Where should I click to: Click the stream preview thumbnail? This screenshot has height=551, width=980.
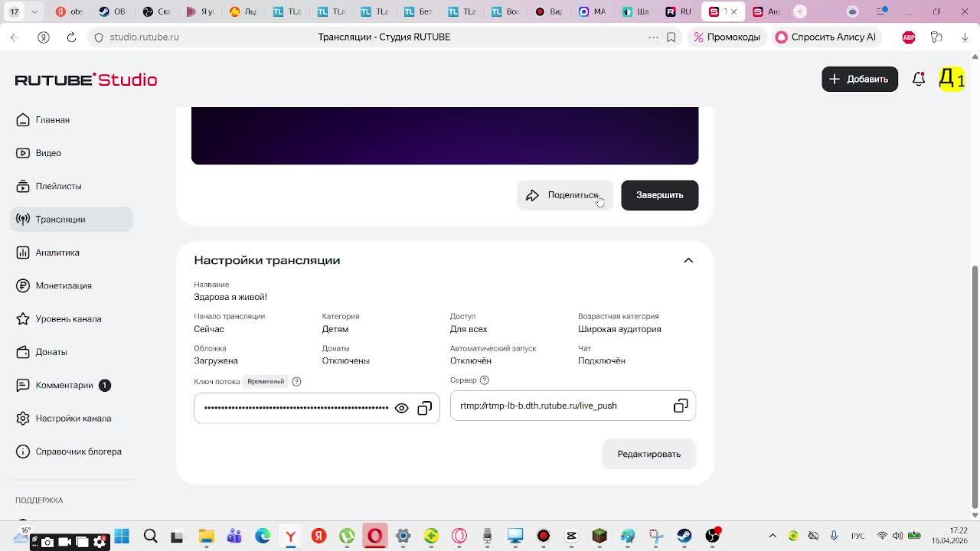point(445,135)
